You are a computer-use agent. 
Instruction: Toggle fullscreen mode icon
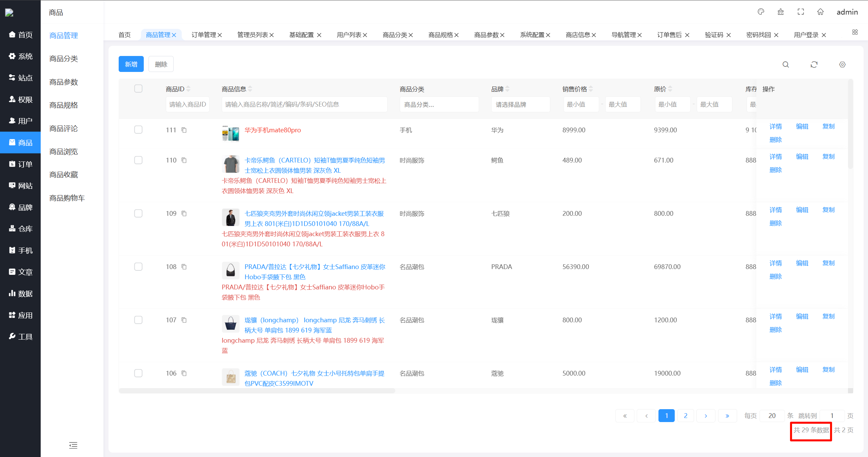(x=801, y=12)
